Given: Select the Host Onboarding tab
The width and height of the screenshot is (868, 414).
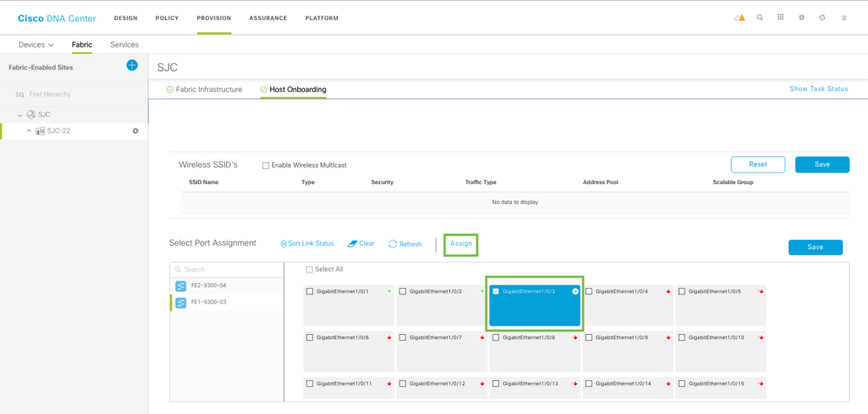Looking at the screenshot, I should tap(294, 89).
